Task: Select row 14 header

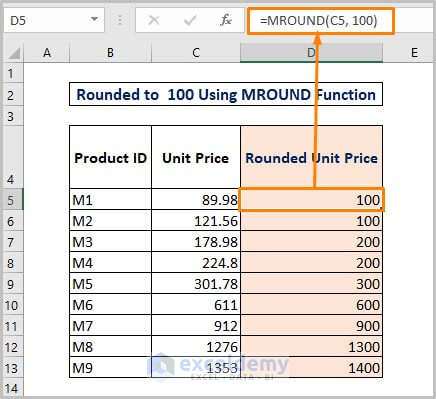Action: point(13,387)
